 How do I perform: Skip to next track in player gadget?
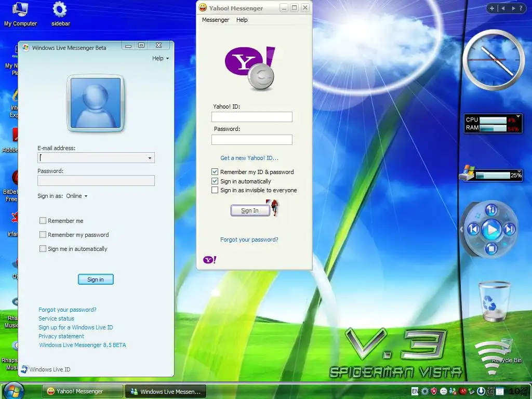click(x=509, y=229)
